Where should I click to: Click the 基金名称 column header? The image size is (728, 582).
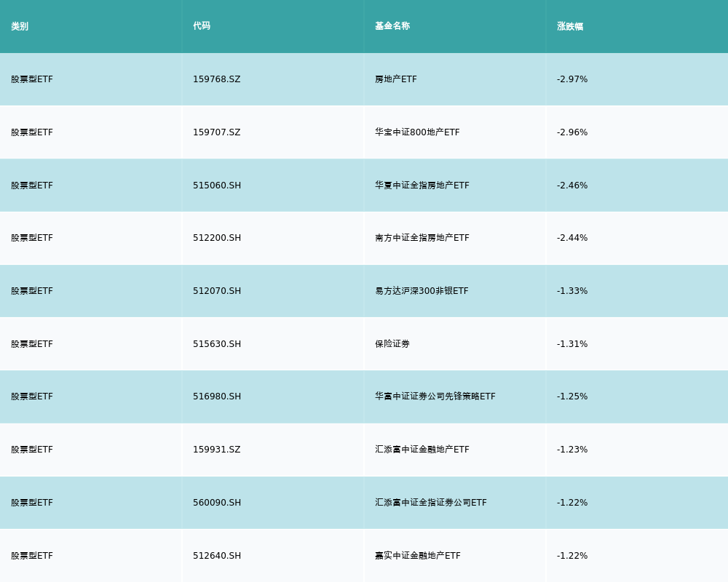pyautogui.click(x=392, y=26)
